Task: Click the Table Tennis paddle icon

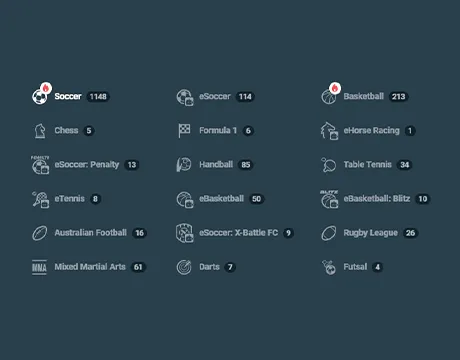Action: pyautogui.click(x=329, y=165)
